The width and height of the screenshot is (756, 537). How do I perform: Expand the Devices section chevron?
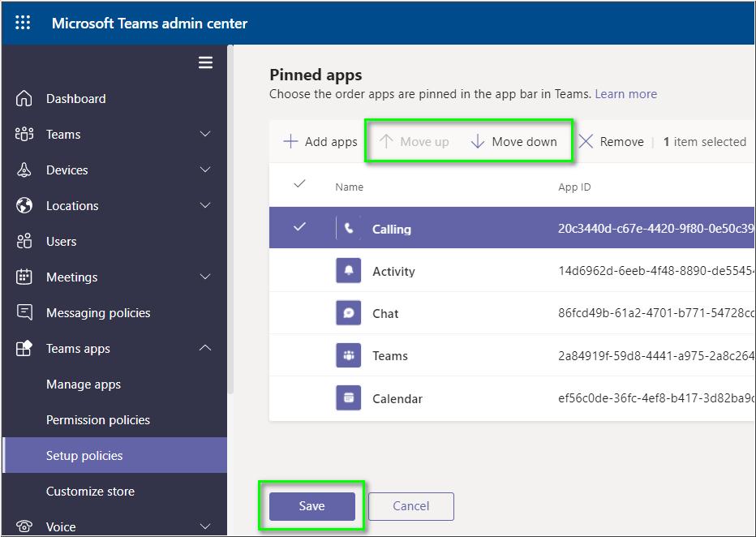(x=205, y=170)
